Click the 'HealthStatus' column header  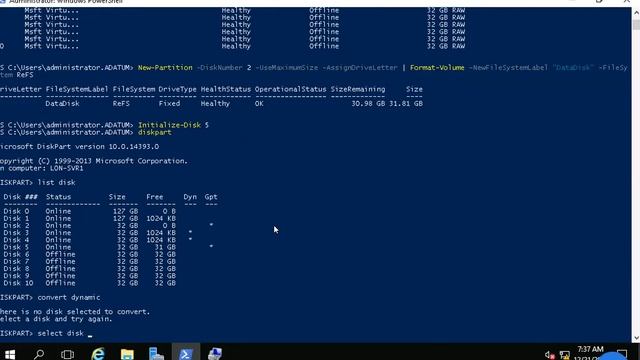(x=226, y=89)
